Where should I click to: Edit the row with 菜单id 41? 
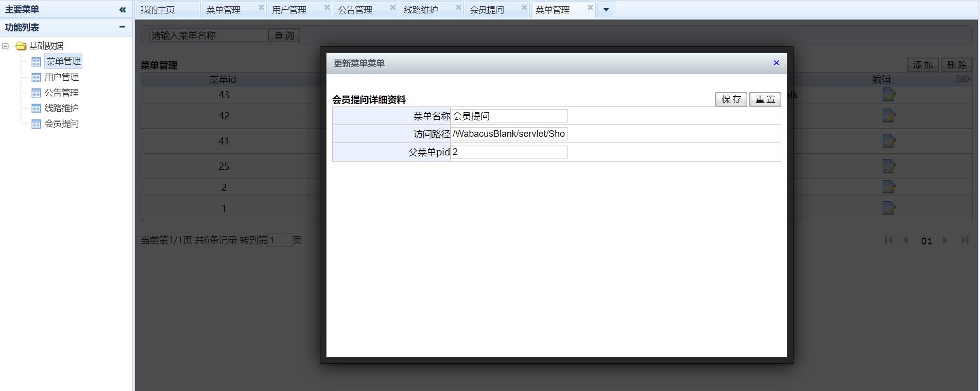click(889, 141)
